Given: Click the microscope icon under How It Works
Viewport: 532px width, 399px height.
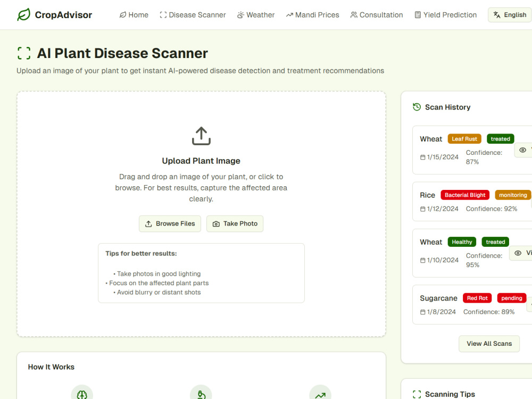Looking at the screenshot, I should click(x=201, y=395).
